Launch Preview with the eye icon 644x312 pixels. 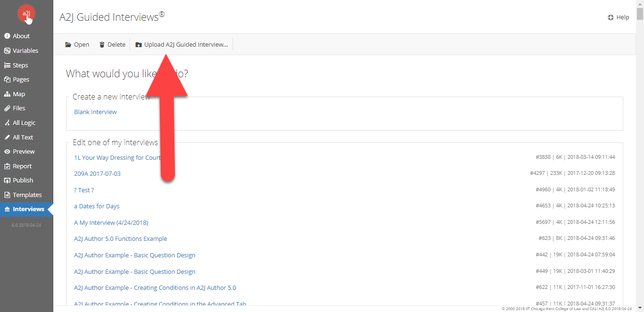tap(7, 151)
